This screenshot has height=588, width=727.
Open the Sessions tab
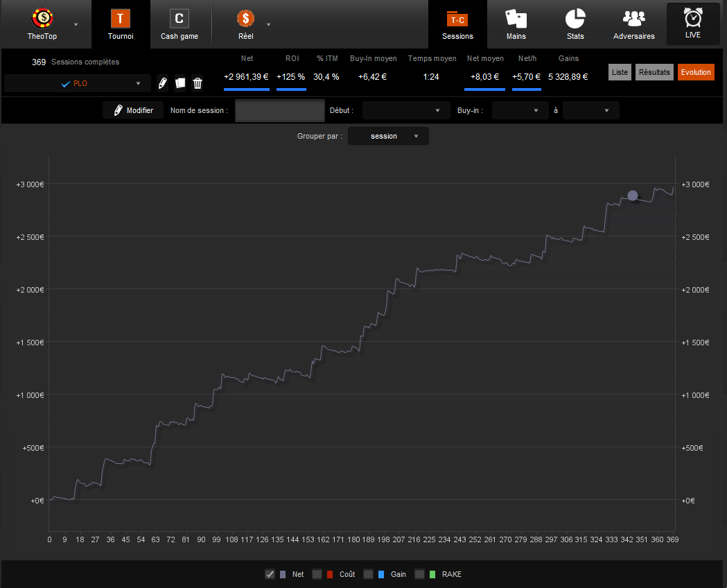[457, 24]
